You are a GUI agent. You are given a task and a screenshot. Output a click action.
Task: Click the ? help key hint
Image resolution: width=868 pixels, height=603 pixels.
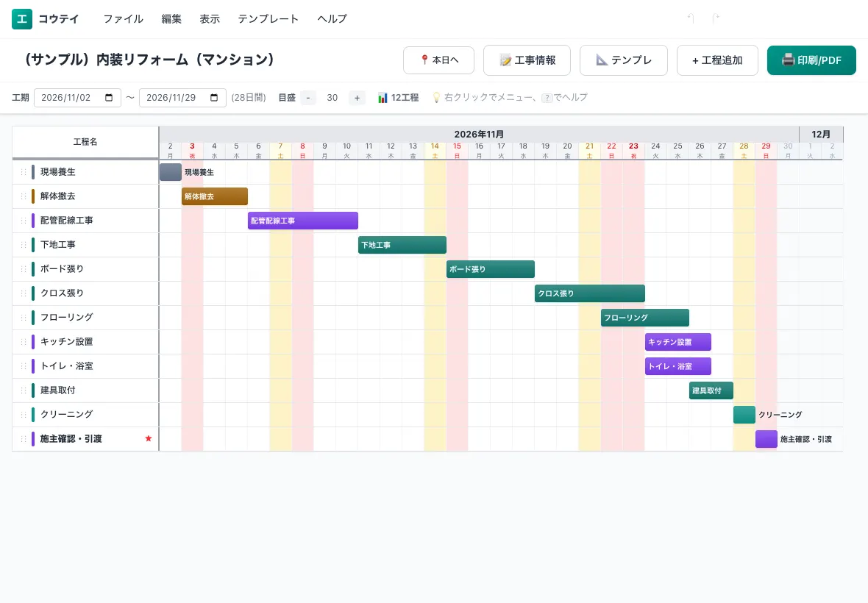pyautogui.click(x=547, y=98)
